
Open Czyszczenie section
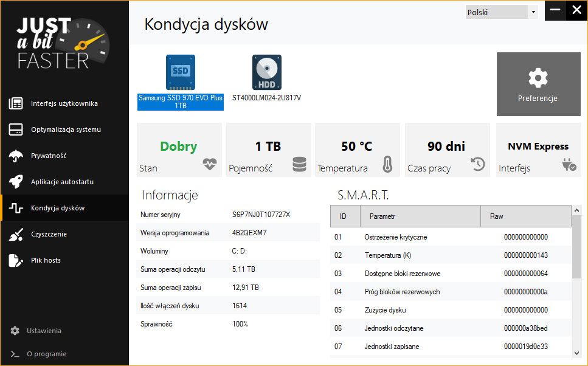click(x=64, y=235)
